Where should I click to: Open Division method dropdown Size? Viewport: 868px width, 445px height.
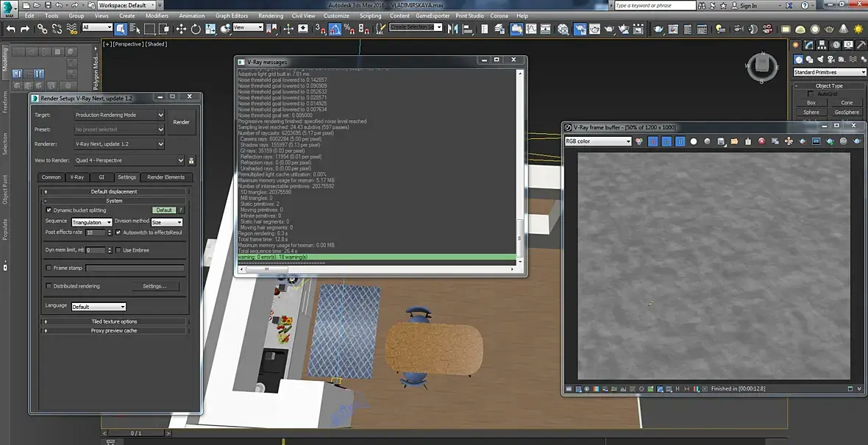[x=167, y=222]
